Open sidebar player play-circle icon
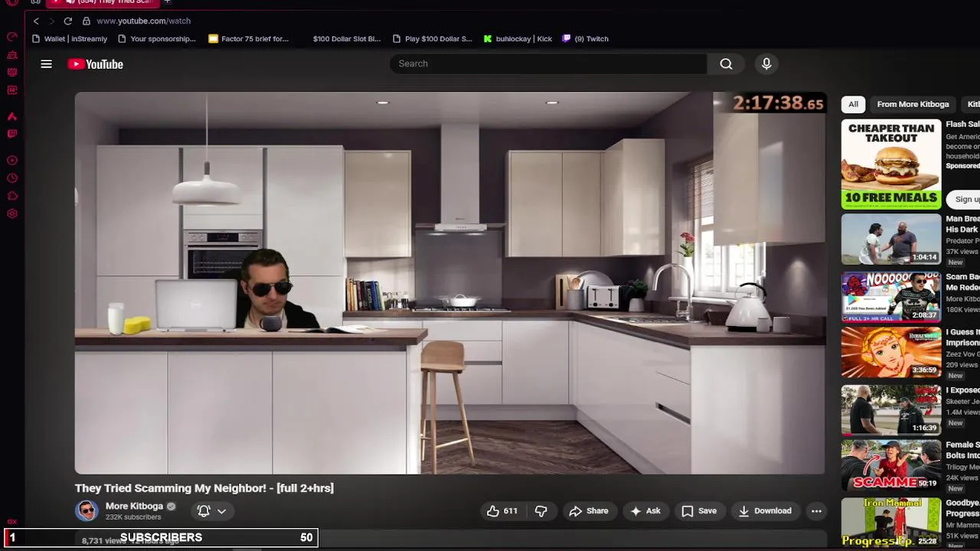This screenshot has height=551, width=980. (x=12, y=161)
